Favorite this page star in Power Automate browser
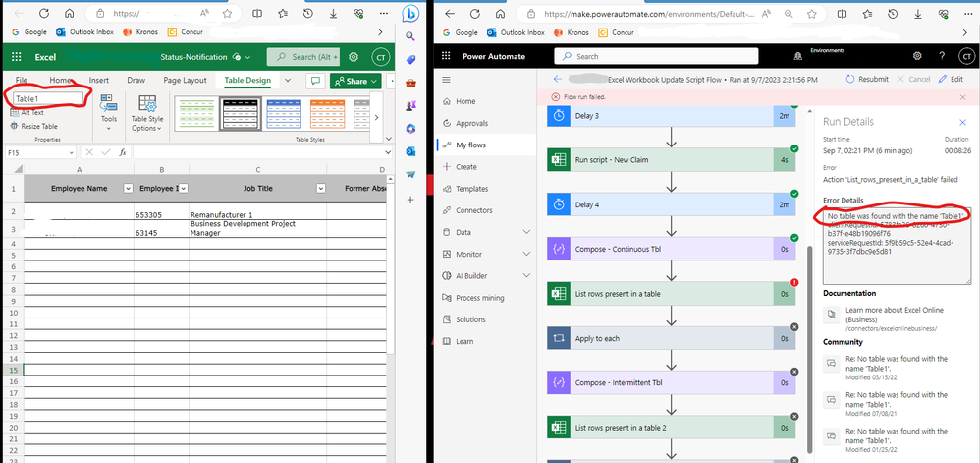Screen dimensions: 980x463 click(x=811, y=13)
